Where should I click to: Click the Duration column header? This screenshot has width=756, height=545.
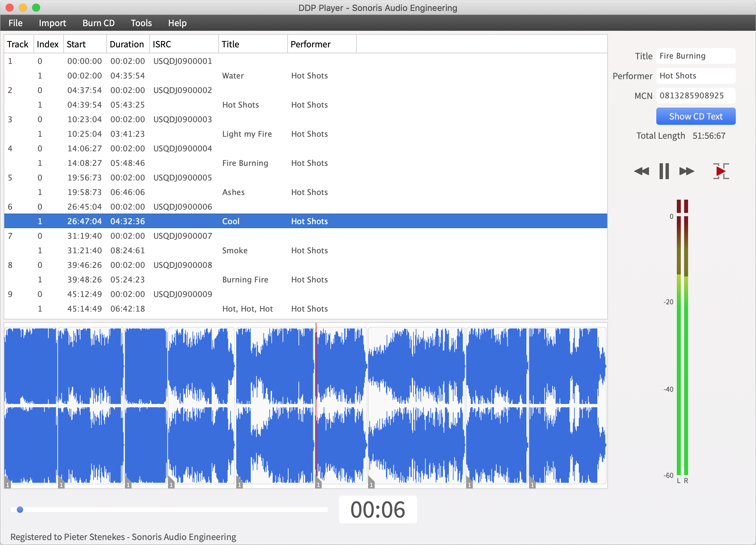click(127, 43)
